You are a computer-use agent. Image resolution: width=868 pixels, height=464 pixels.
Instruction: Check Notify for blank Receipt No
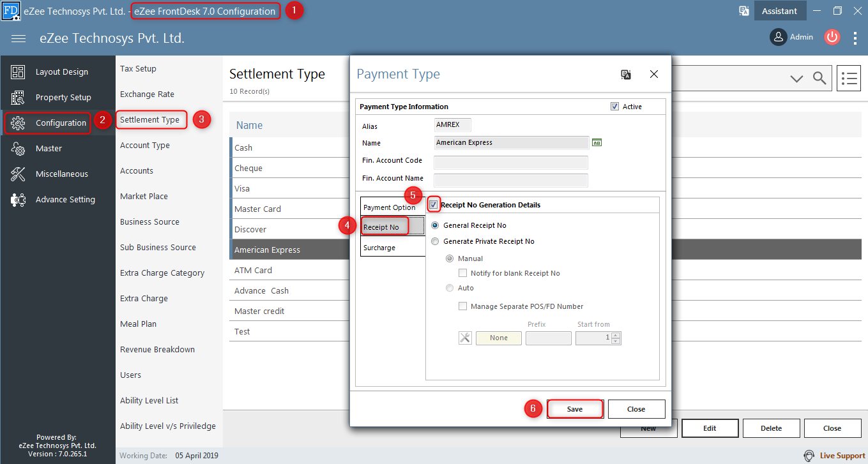(x=463, y=273)
